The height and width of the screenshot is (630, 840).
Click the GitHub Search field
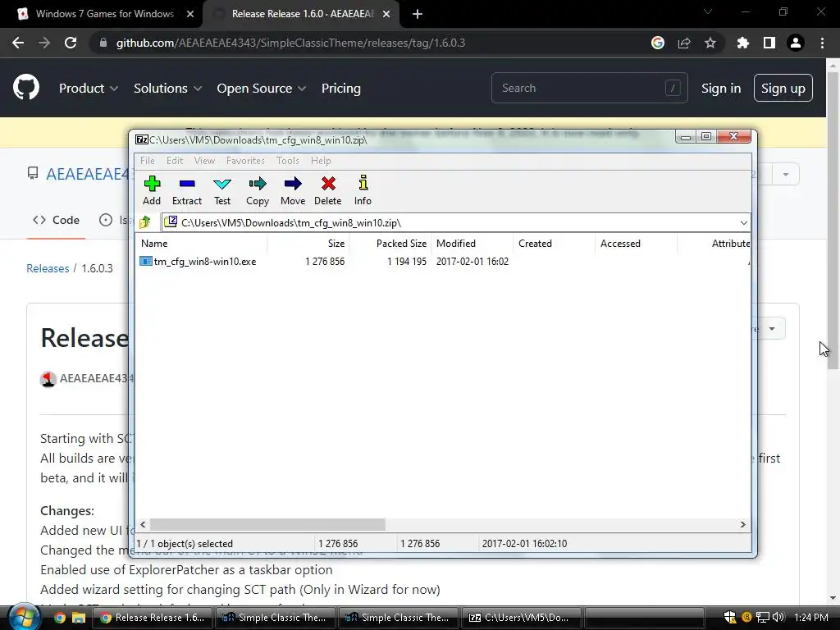coord(589,88)
